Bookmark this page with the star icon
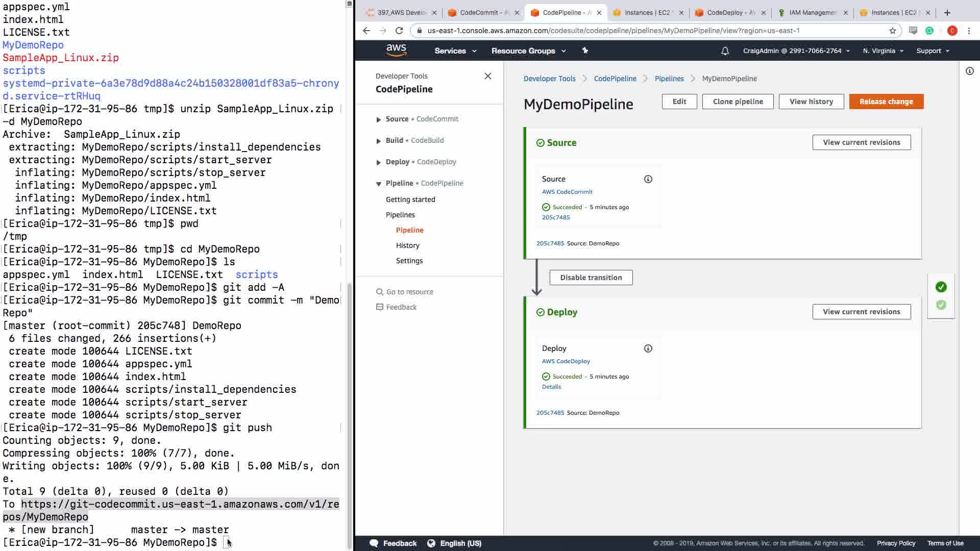This screenshot has height=551, width=980. [893, 31]
